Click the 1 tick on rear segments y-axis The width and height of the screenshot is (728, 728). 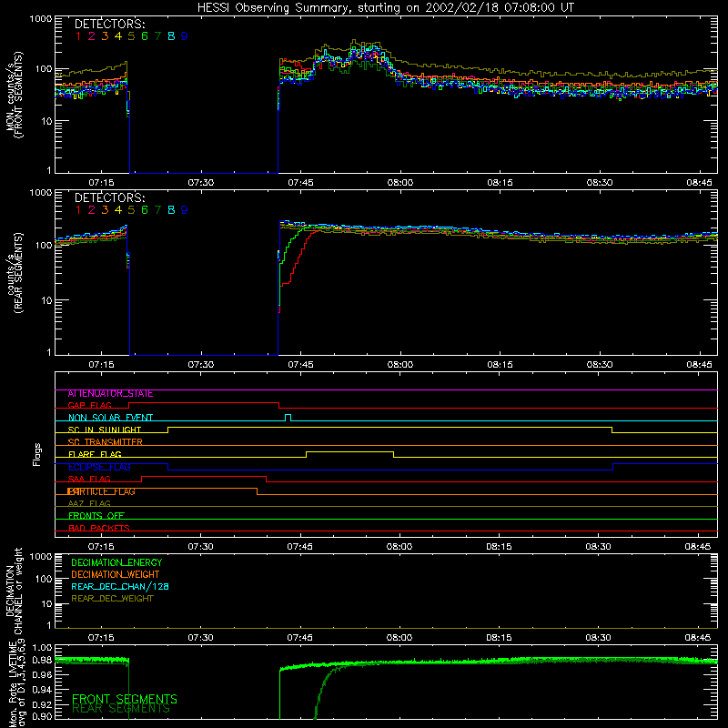pyautogui.click(x=49, y=352)
